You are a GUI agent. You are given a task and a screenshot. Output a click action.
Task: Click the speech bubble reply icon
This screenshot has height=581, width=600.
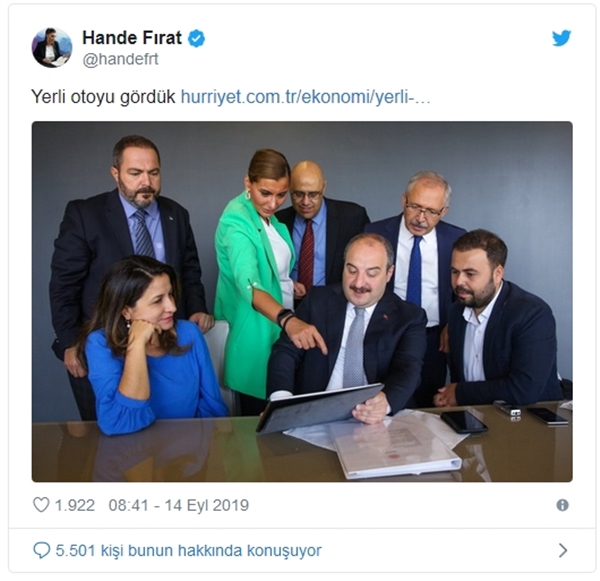point(41,550)
